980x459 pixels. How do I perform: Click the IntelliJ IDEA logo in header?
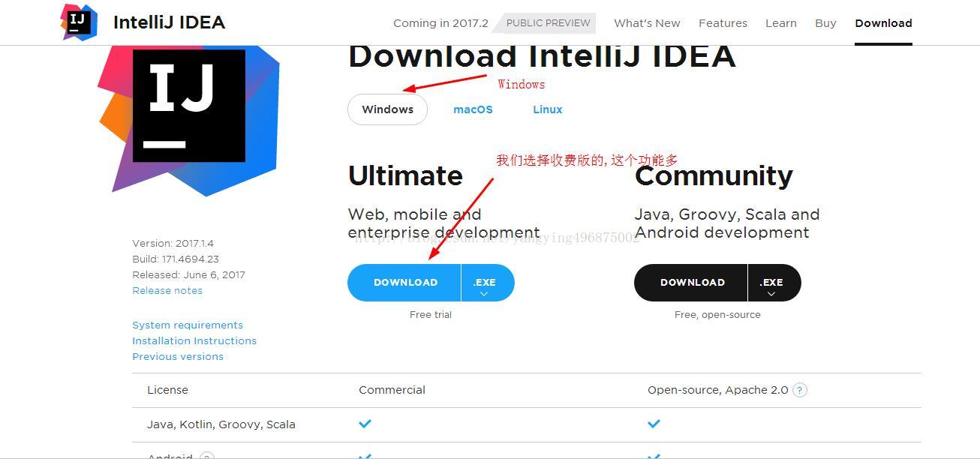[x=79, y=22]
